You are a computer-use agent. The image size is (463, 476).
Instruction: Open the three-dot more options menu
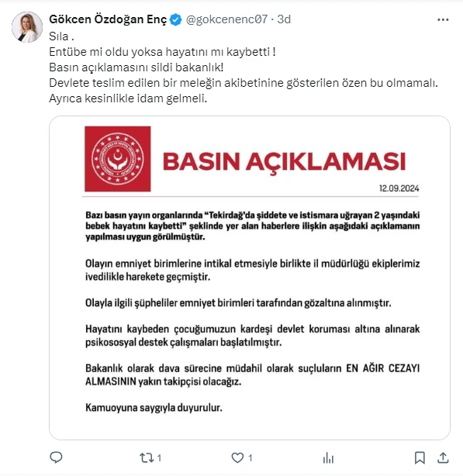[x=443, y=19]
